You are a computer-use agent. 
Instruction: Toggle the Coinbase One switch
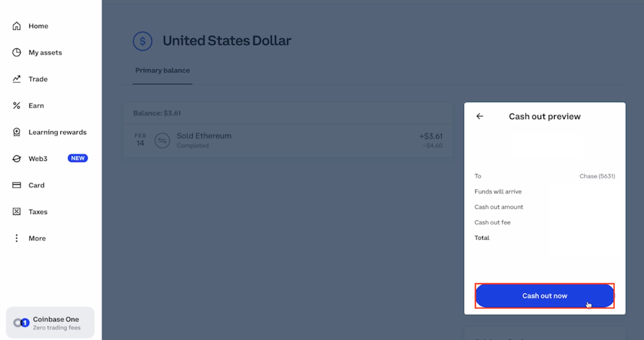21,322
